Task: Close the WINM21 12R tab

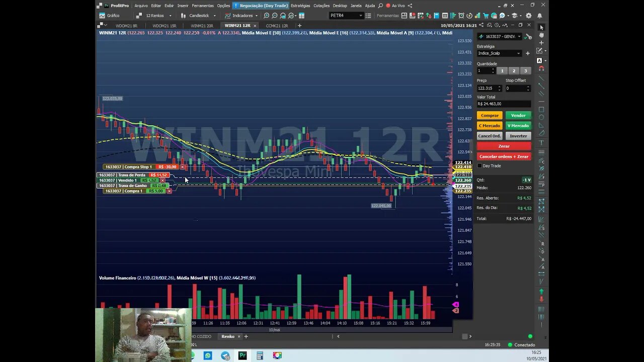Action: pos(255,26)
